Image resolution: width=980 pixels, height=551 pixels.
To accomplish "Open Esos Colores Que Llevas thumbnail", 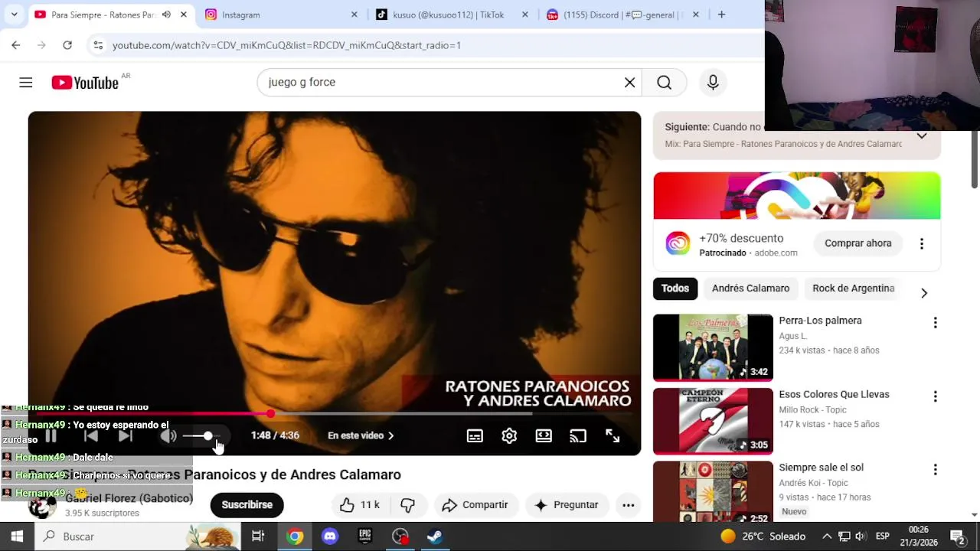I will 713,421.
